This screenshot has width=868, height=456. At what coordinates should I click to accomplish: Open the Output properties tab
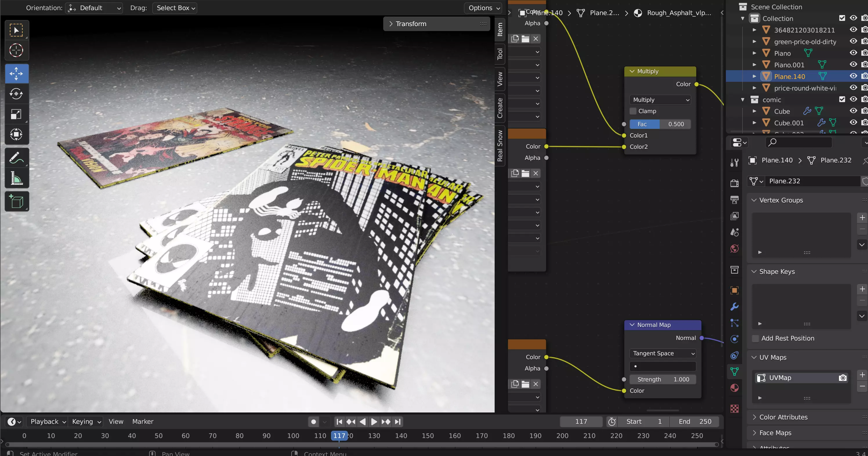point(735,200)
